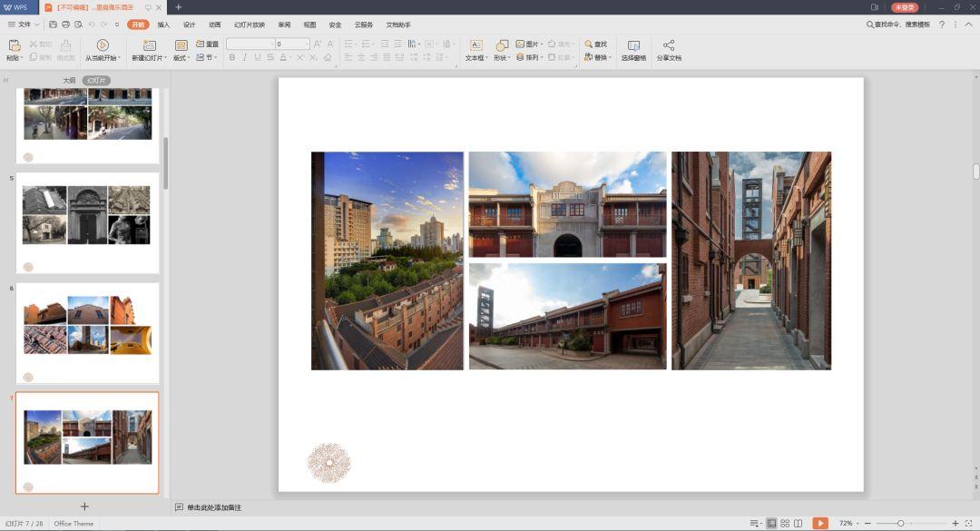Open the 动画 ribbon tab
980x531 pixels.
click(x=214, y=25)
